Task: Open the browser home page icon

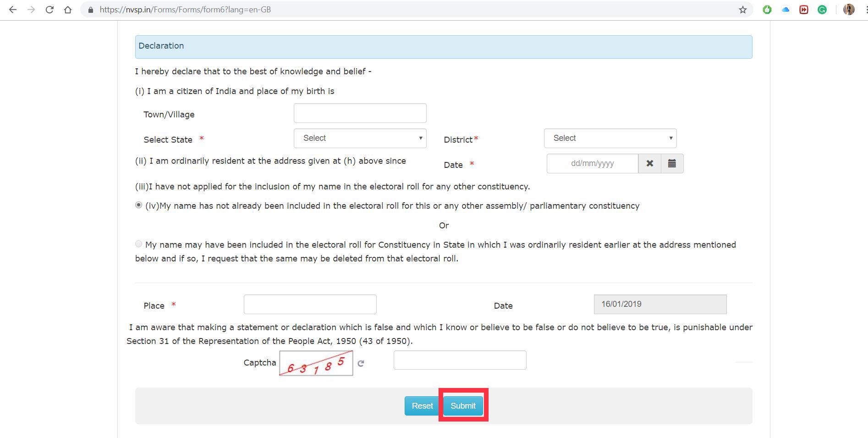Action: pyautogui.click(x=68, y=10)
